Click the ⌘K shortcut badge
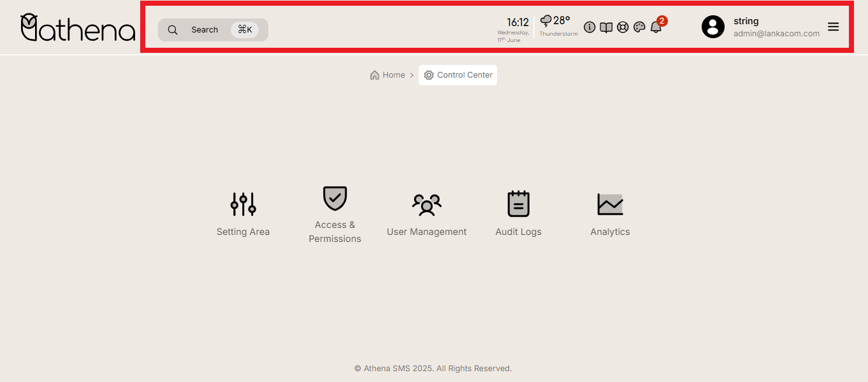The height and width of the screenshot is (382, 868). (245, 30)
